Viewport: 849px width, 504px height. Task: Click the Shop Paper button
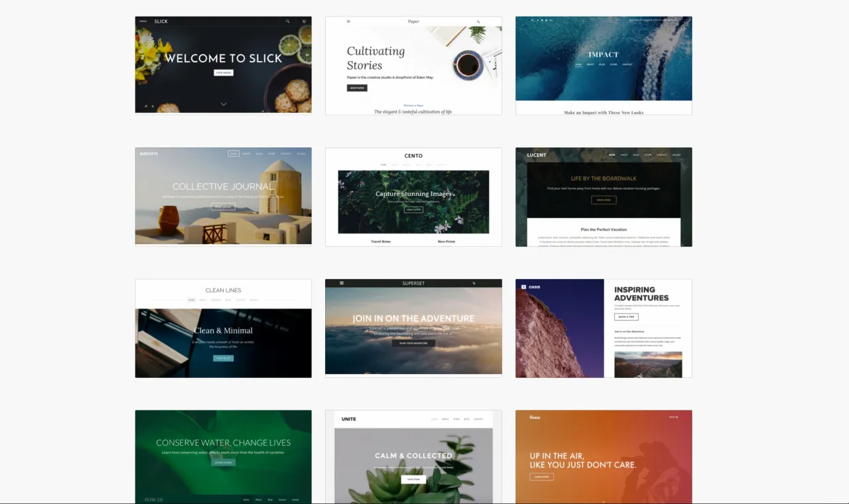pyautogui.click(x=357, y=88)
